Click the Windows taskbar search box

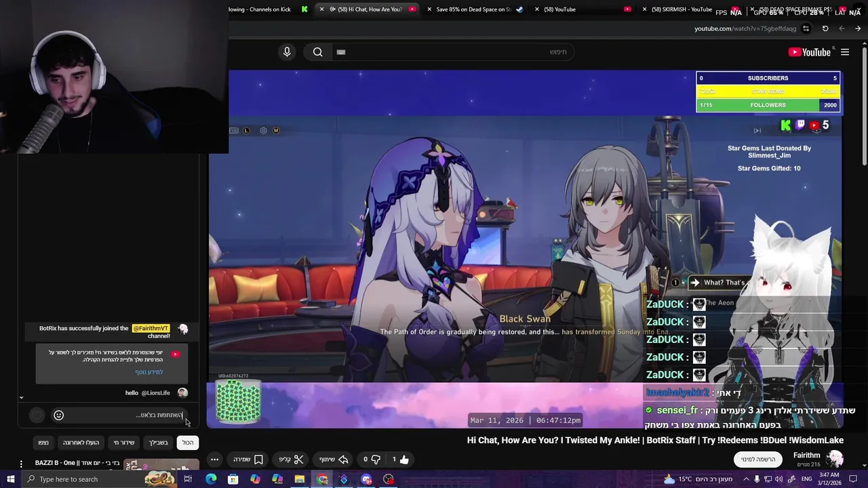(x=100, y=479)
